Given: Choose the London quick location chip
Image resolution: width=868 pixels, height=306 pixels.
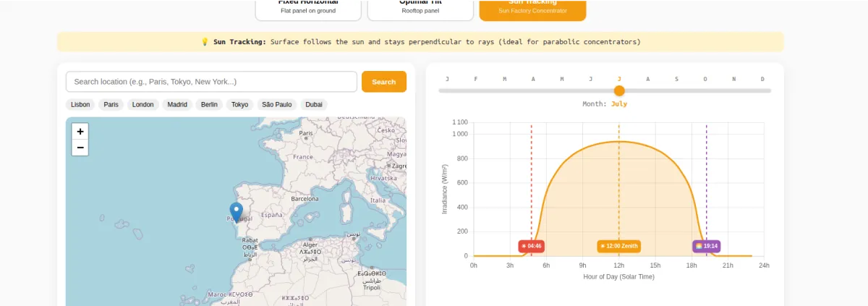Looking at the screenshot, I should [x=143, y=104].
